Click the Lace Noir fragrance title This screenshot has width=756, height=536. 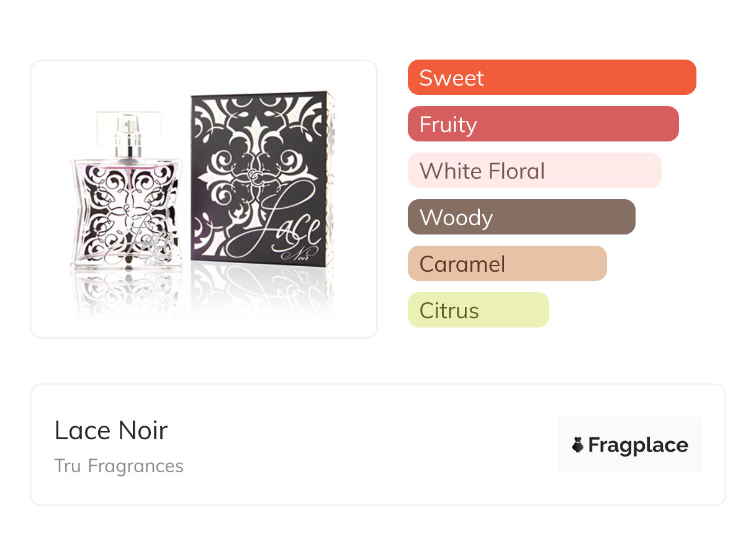point(111,431)
